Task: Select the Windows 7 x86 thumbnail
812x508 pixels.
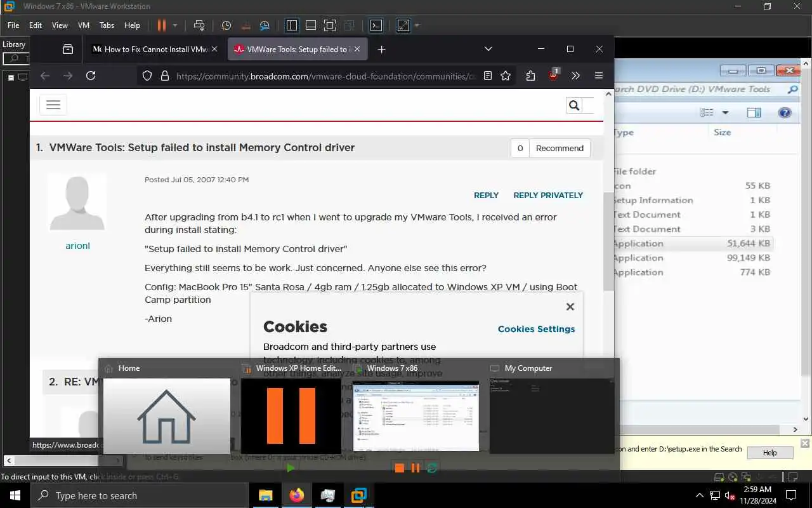Action: [x=416, y=416]
